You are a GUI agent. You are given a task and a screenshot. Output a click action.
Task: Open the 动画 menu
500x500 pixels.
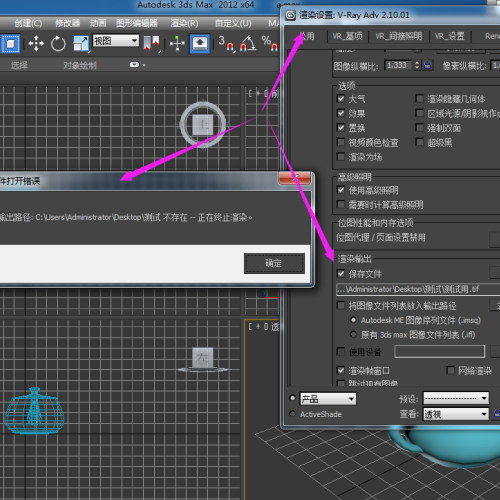tap(98, 23)
